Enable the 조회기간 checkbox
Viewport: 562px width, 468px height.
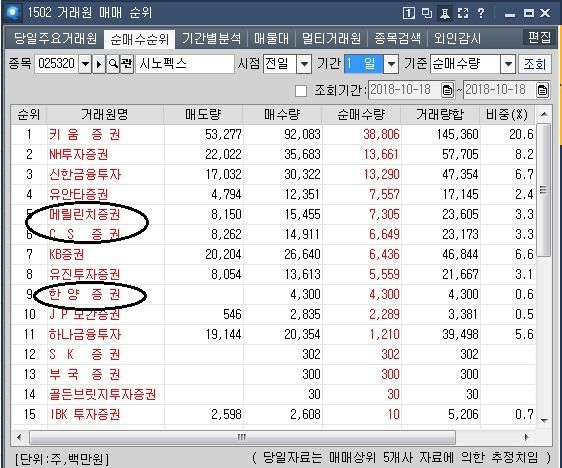(301, 91)
